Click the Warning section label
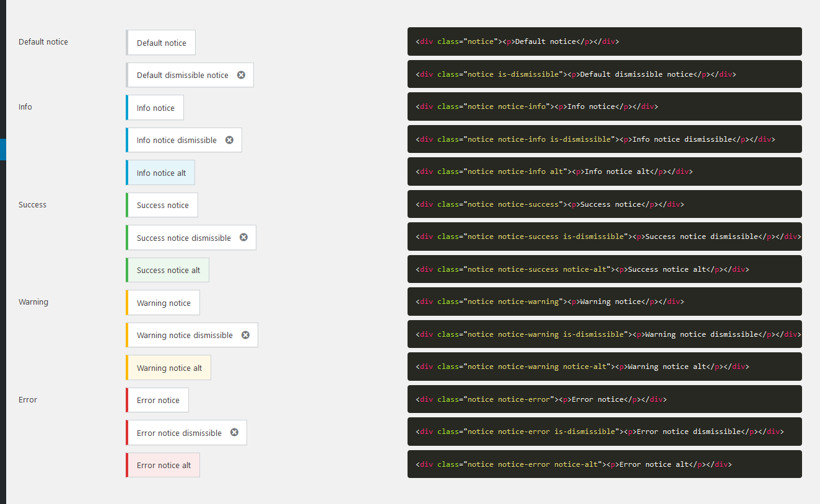Viewport: 820px width, 504px height. pos(33,302)
